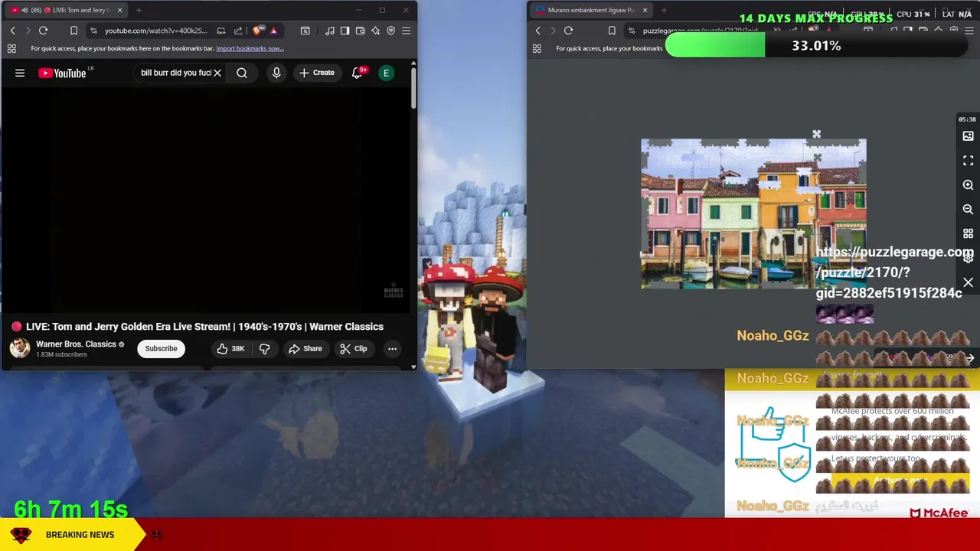Open Warner Bros. Classics channel avatar
This screenshot has height=551, width=980.
20,348
